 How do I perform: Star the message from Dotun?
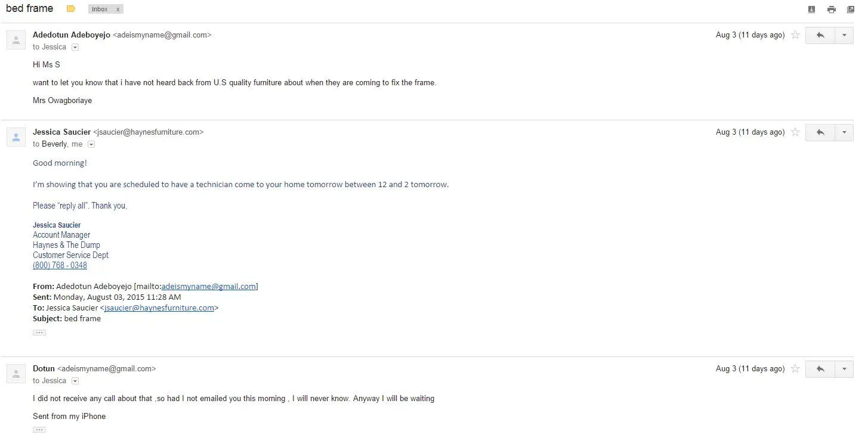[x=795, y=369]
